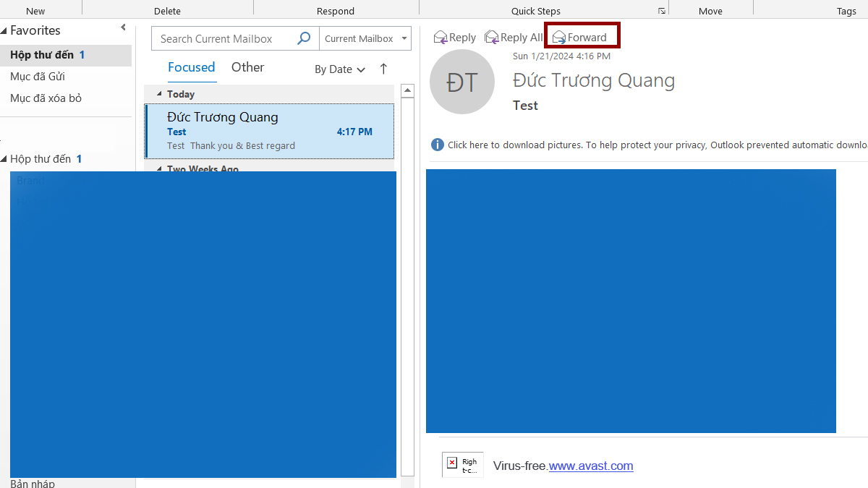Screen dimensions: 868x488
Task: Collapse the folder pane with the arrow
Action: (123, 27)
